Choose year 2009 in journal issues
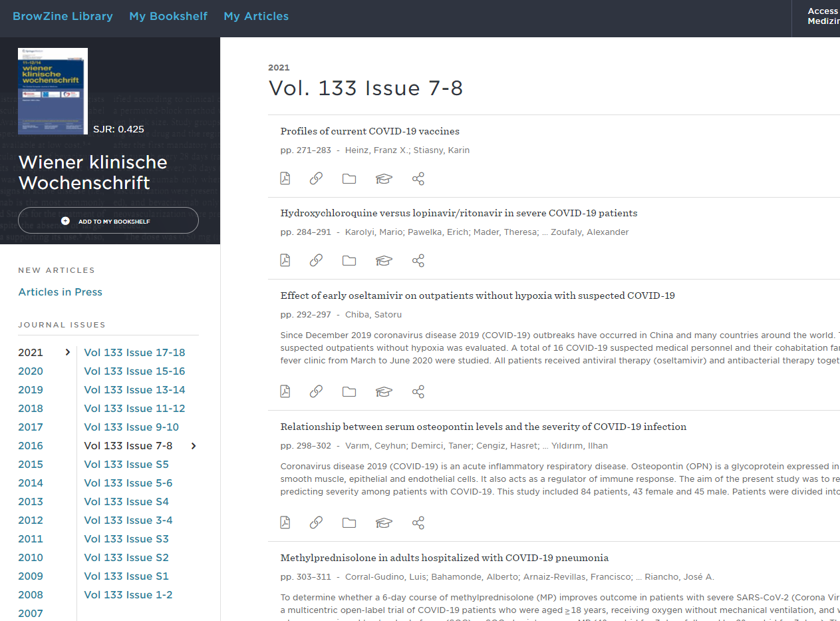 [31, 576]
